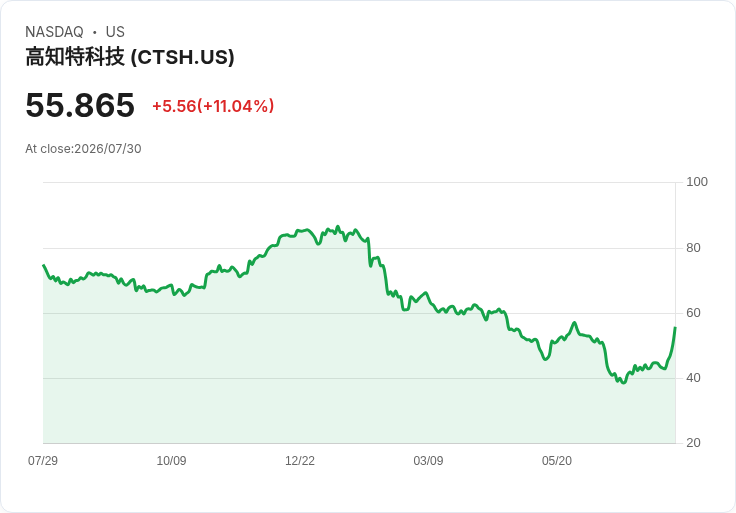The image size is (736, 513).
Task: Click the chart's highest peak near 12/22
Action: 338,227
